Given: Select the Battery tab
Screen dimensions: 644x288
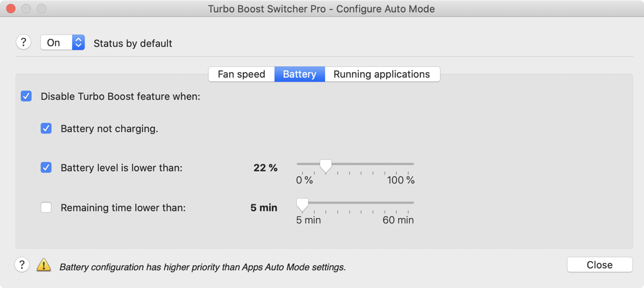Looking at the screenshot, I should click(x=299, y=74).
